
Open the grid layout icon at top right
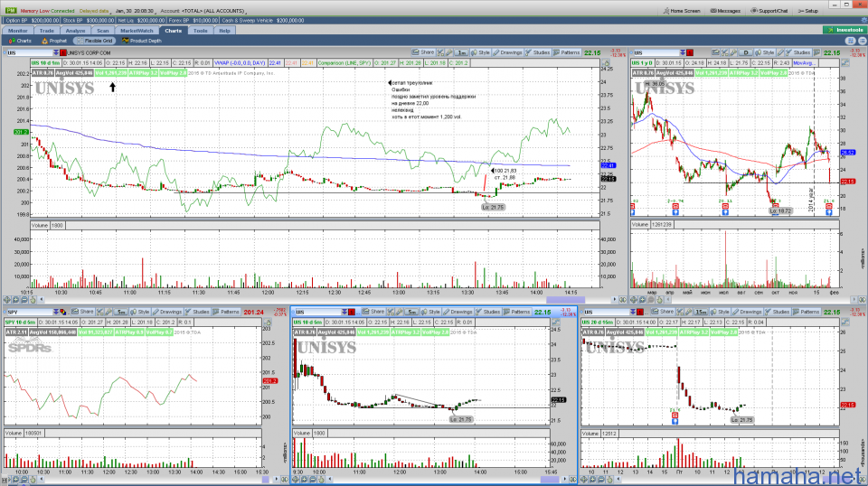(x=851, y=41)
